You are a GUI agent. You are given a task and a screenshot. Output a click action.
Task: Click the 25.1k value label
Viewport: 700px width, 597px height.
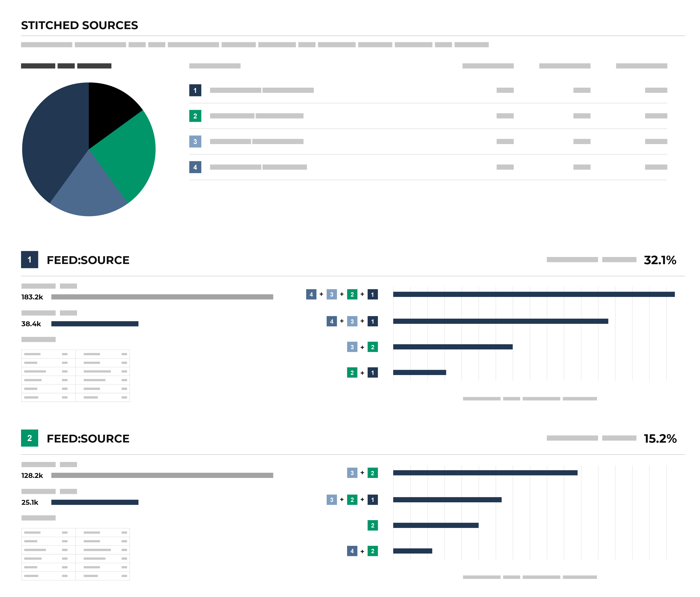tap(30, 502)
